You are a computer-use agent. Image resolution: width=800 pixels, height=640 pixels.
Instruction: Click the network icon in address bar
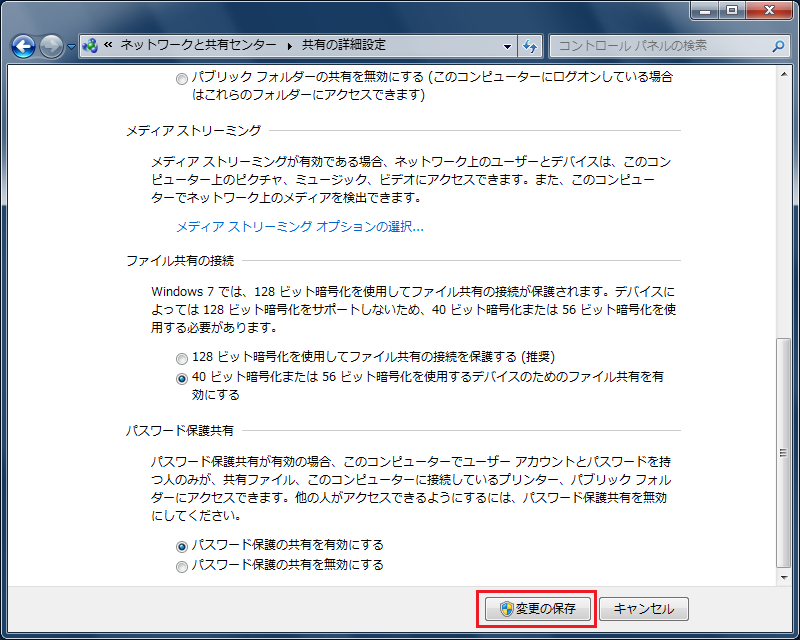pos(91,46)
